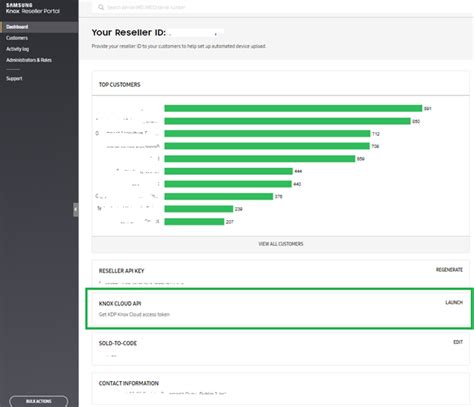Screen dimensions: 474x407
Task: Click the 'SOLD-TO-CODE' heading
Action: (x=118, y=343)
